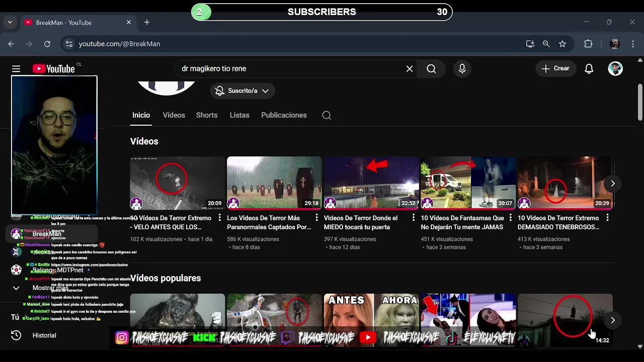Open Chrome tab search dropdown arrow
The image size is (644, 362).
(10, 22)
